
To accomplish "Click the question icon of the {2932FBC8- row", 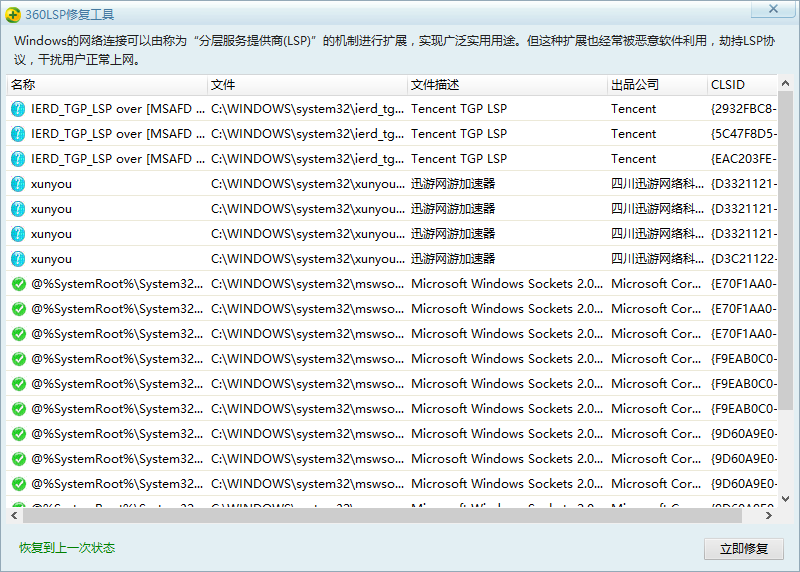I will coord(18,109).
